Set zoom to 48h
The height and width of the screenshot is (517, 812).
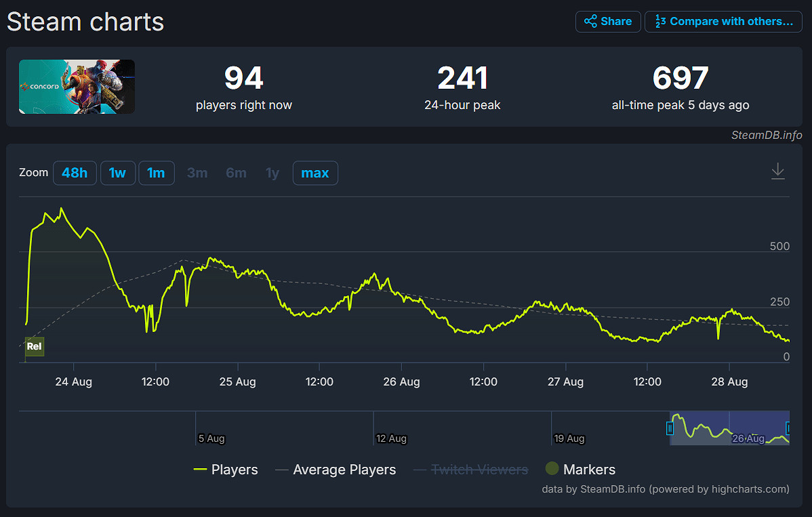tap(75, 173)
